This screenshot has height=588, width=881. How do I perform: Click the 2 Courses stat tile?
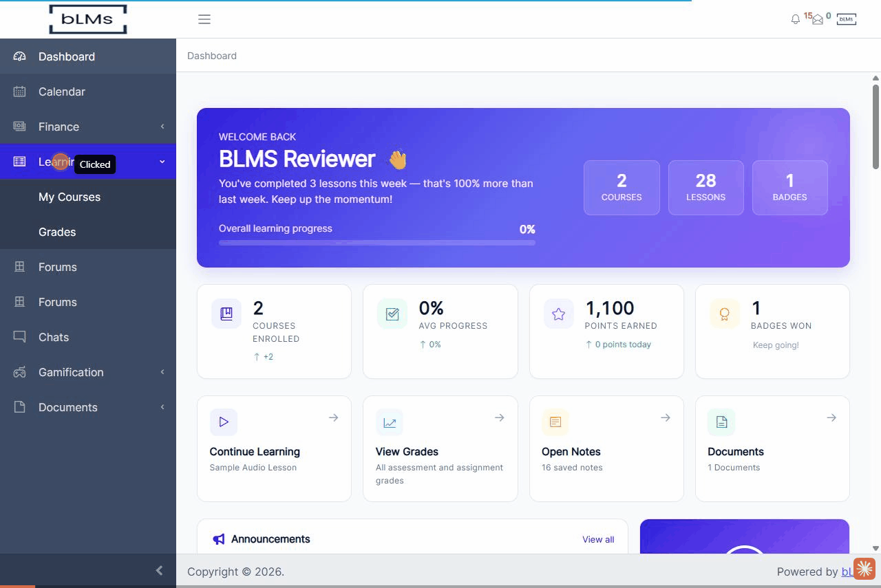[x=622, y=188]
